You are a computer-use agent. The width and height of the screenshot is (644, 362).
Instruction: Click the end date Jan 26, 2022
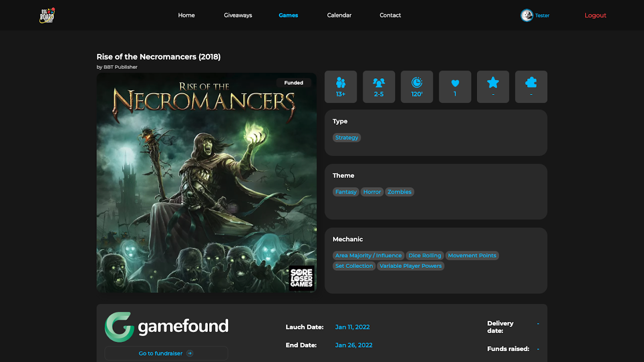[x=354, y=345]
